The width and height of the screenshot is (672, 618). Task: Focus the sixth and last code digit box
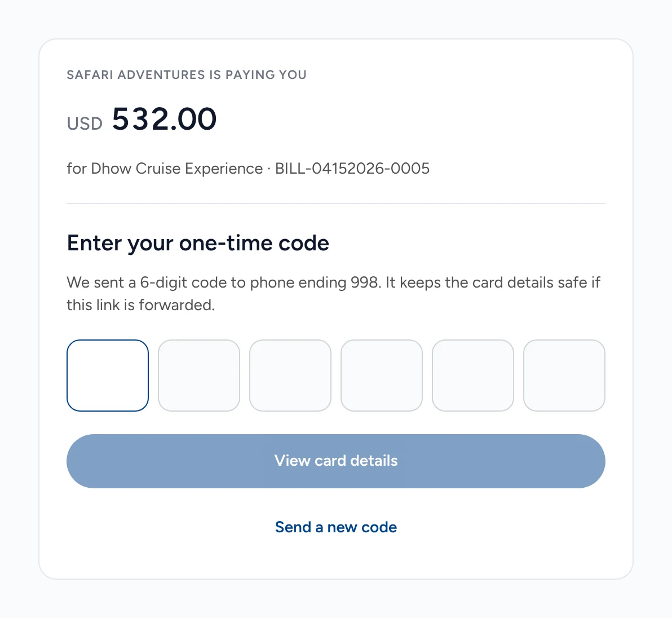pyautogui.click(x=564, y=376)
